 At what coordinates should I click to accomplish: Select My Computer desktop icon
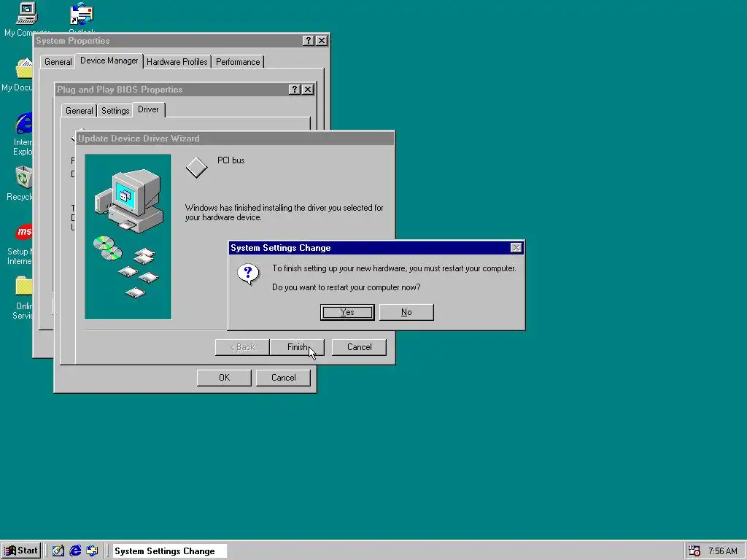point(27,20)
